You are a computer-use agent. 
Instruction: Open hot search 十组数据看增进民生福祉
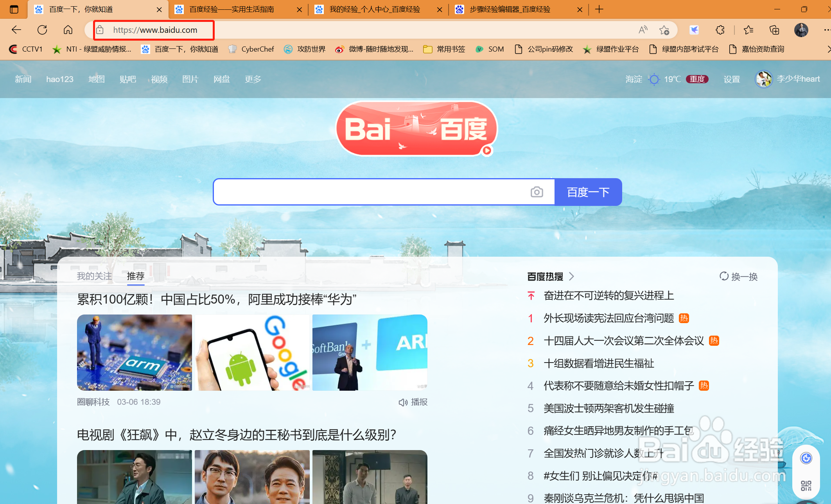point(599,363)
